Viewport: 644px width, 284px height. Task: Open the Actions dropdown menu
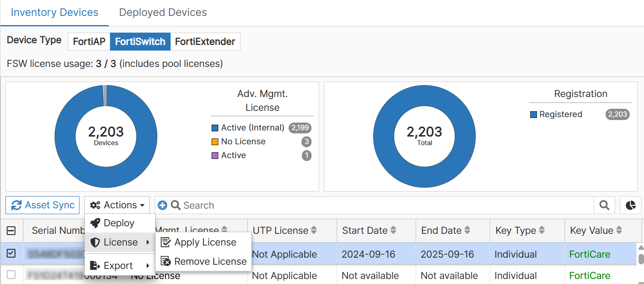[117, 205]
